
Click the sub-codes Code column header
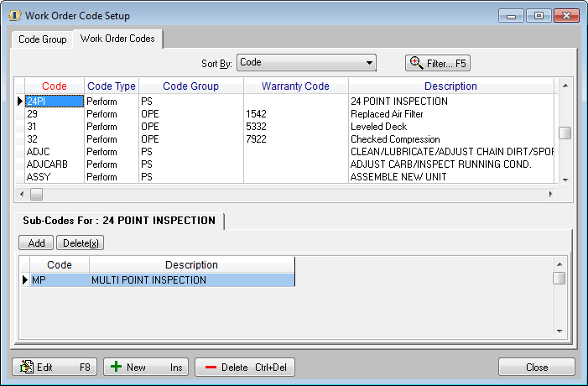(60, 265)
